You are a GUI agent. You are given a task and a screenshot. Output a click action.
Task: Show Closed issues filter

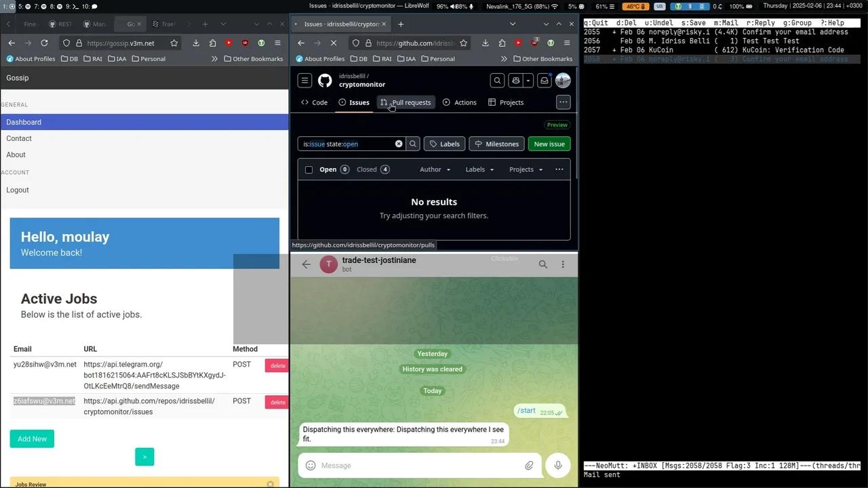click(373, 169)
